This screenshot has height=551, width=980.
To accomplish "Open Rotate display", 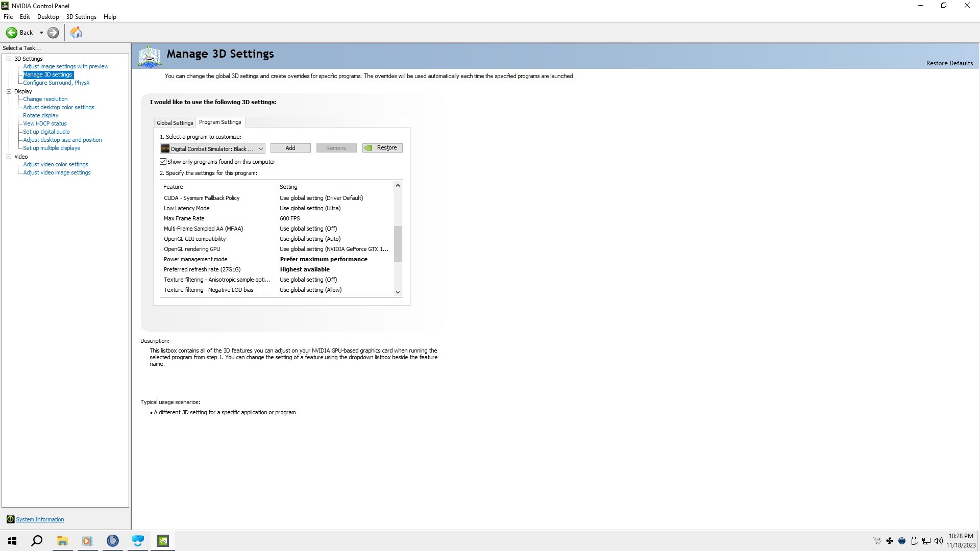I will click(41, 115).
